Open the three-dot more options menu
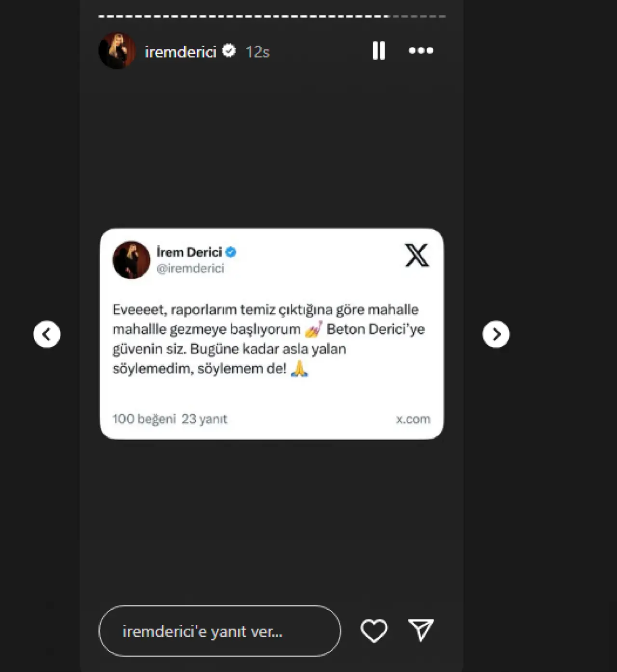The height and width of the screenshot is (672, 617). click(x=421, y=51)
